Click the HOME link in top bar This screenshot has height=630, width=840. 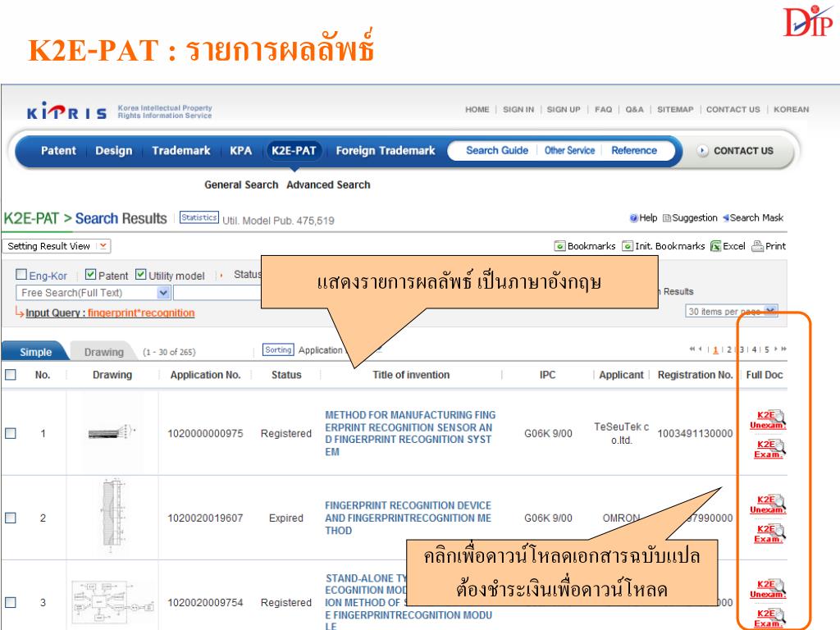coord(477,109)
